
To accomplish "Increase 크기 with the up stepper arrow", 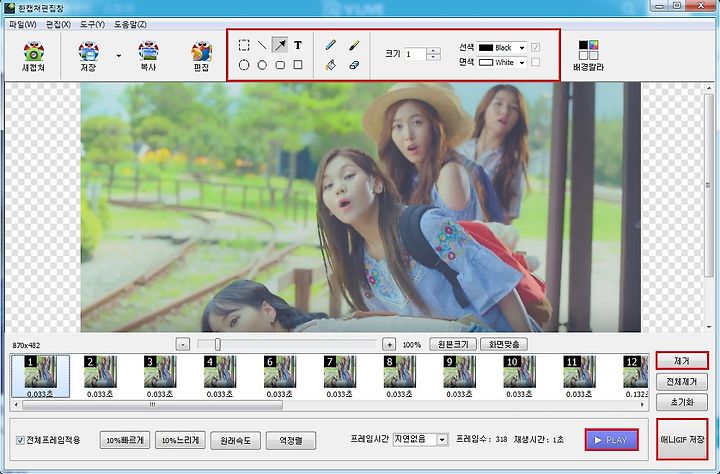I will point(433,51).
